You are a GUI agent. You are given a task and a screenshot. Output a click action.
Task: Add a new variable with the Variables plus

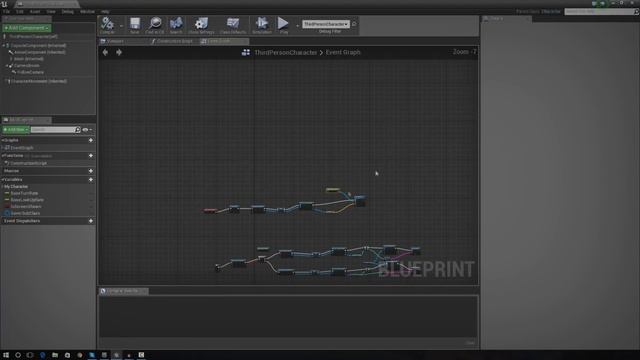click(91, 180)
